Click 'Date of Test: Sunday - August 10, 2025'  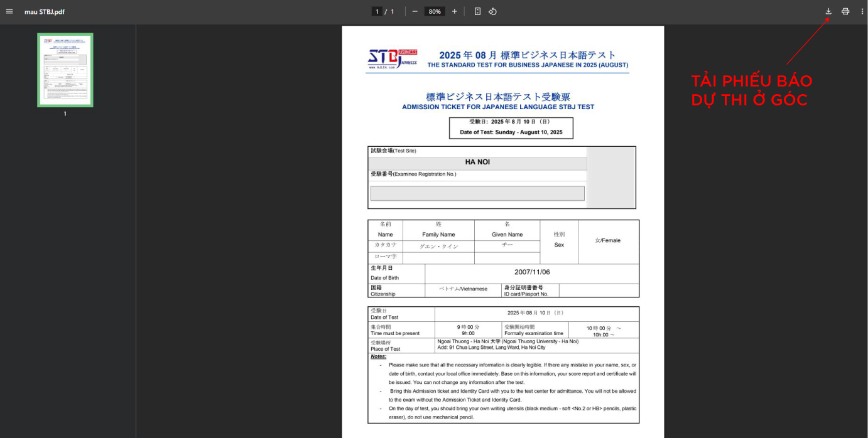pyautogui.click(x=511, y=132)
